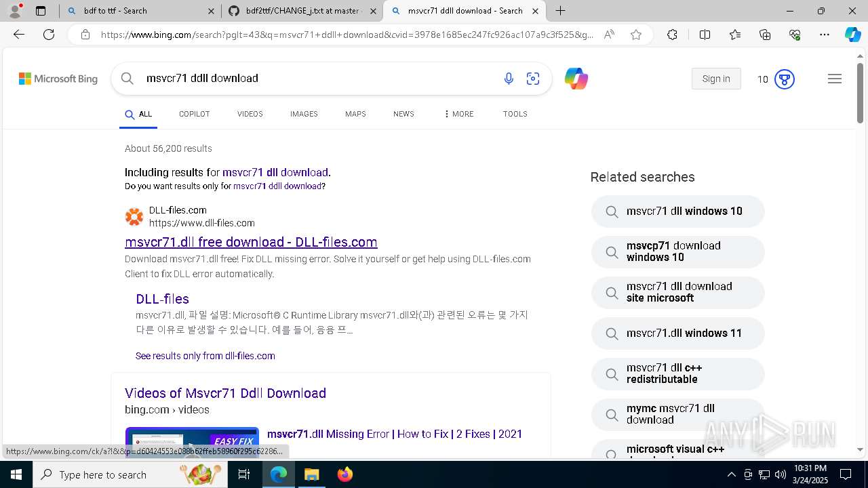This screenshot has width=868, height=488.
Task: Click the DLL-files.com site favicon
Action: 134,217
